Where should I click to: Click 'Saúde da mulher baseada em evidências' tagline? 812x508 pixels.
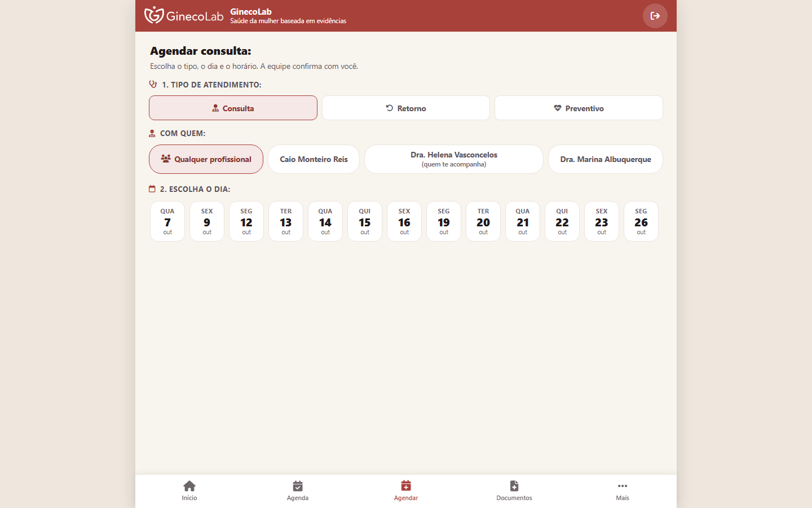(x=288, y=21)
